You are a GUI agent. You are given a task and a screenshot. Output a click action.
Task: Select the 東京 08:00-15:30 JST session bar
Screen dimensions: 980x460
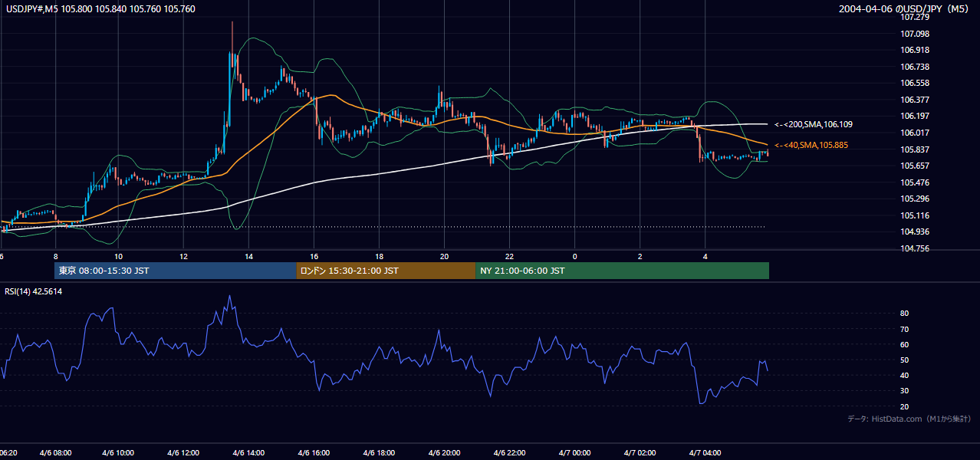pos(176,271)
